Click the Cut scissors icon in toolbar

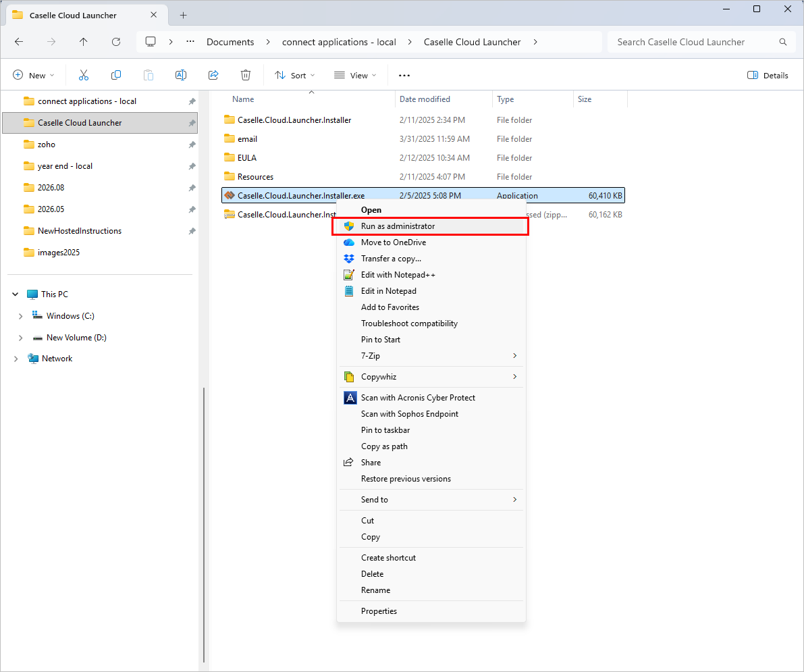click(x=84, y=75)
